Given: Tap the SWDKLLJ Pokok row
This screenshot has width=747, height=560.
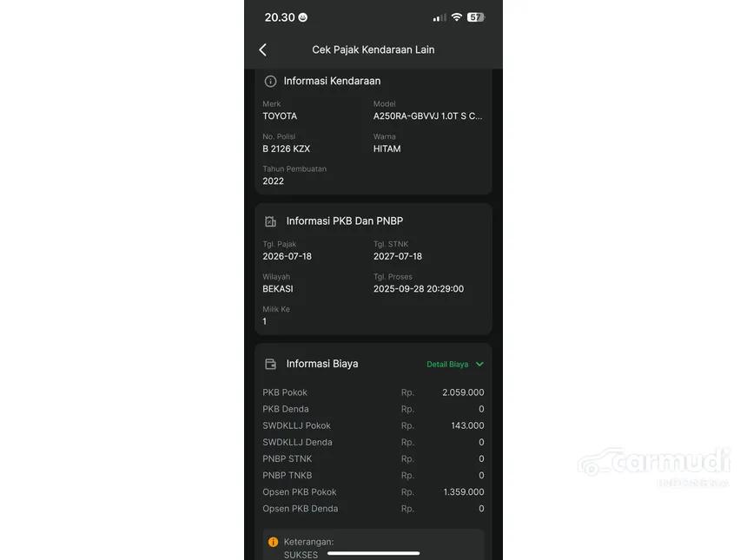Looking at the screenshot, I should pos(373,425).
